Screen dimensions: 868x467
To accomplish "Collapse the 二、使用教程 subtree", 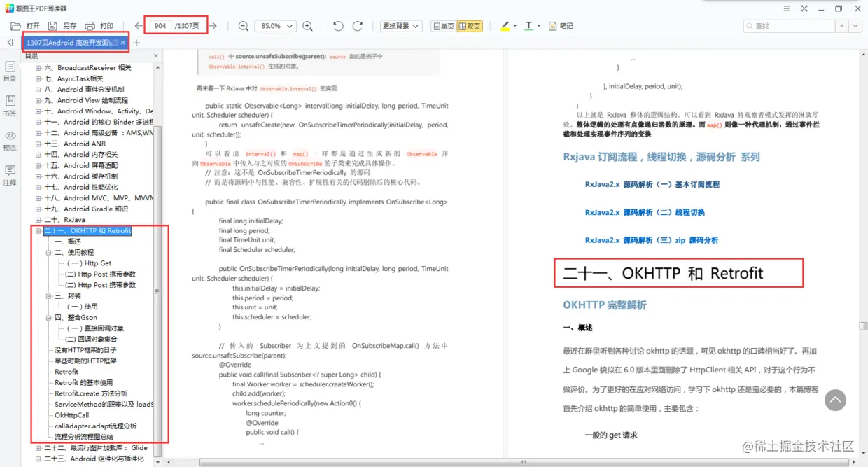I will (49, 252).
